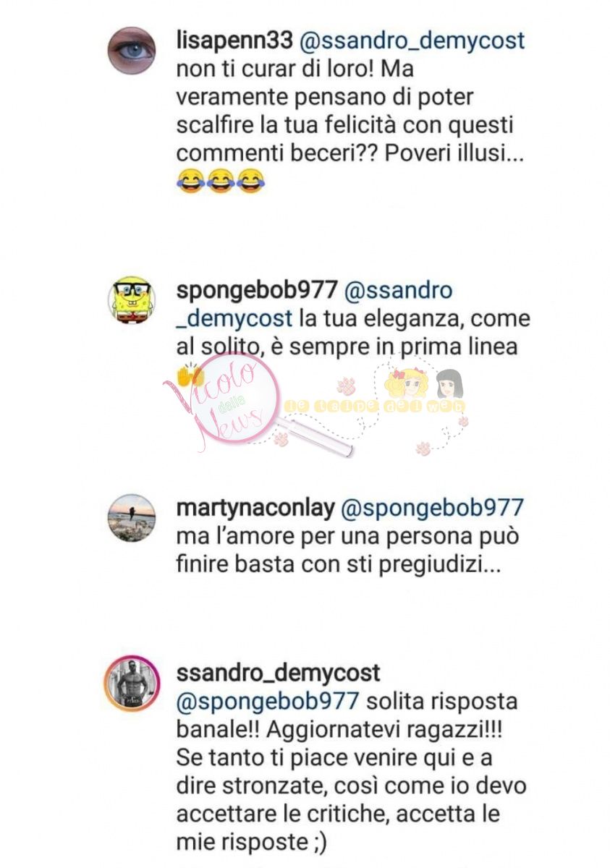Viewport: 610px width, 868px height.
Task: Tap spongebob977's SpongeBob avatar
Action: pyautogui.click(x=132, y=299)
